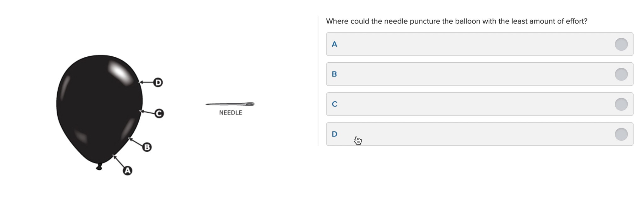Click the balloon's tied knot at the bottom
Image resolution: width=644 pixels, height=221 pixels.
(99, 167)
